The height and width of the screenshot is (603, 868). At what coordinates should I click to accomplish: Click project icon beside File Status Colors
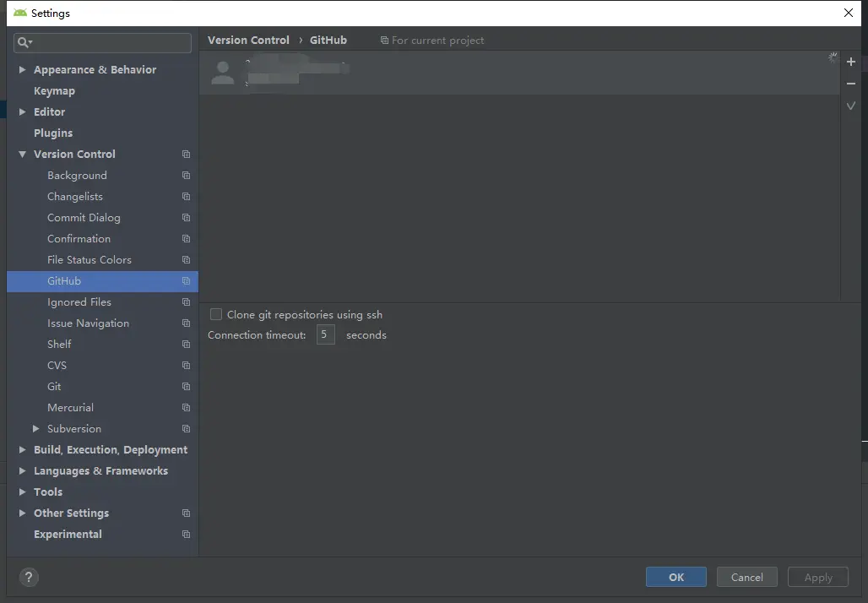(x=186, y=259)
